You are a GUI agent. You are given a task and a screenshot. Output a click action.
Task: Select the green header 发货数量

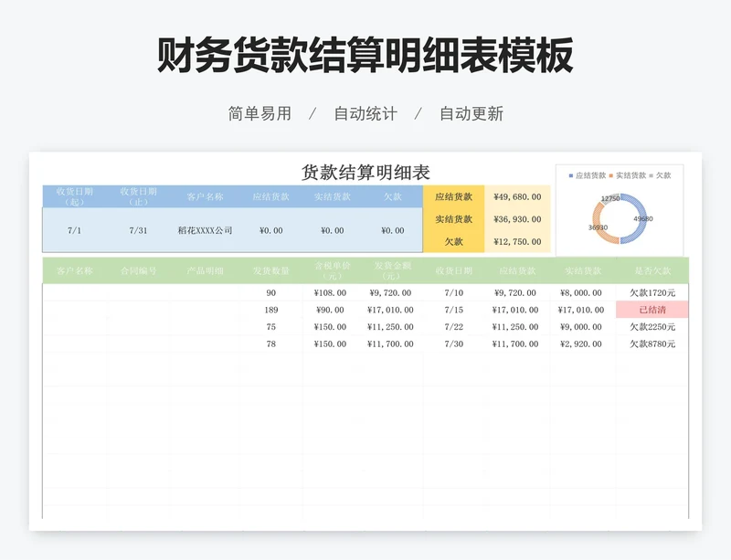270,271
